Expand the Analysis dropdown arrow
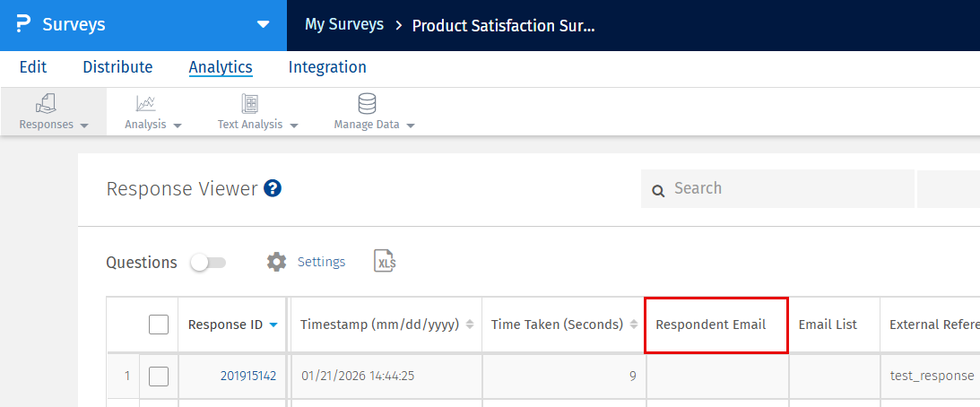Screen dimensions: 980x407 pos(178,125)
